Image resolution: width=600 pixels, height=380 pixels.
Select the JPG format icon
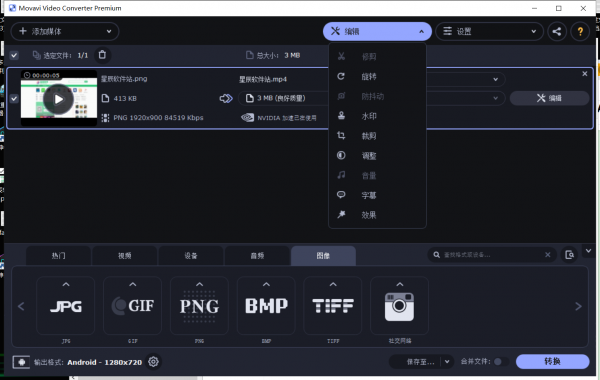pos(66,306)
